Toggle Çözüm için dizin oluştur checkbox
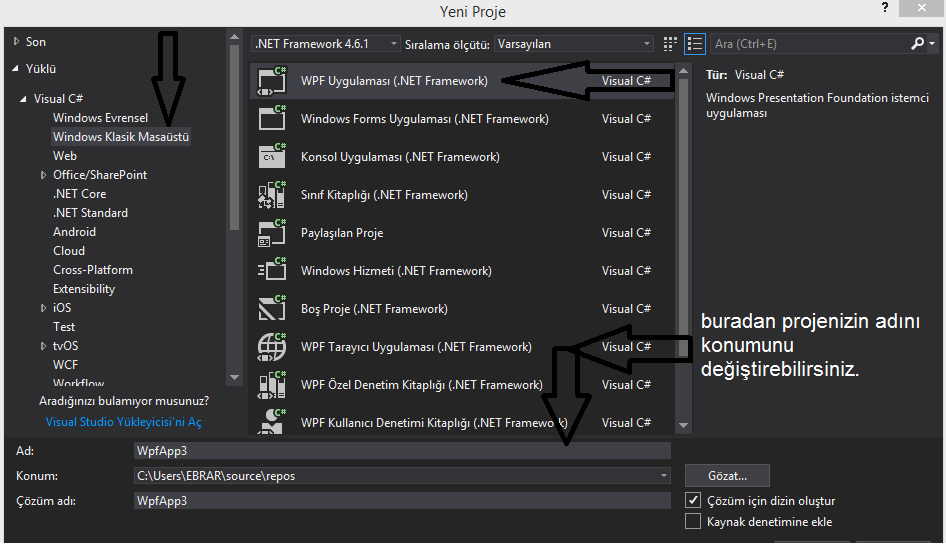Screen dimensions: 946x547 693,500
